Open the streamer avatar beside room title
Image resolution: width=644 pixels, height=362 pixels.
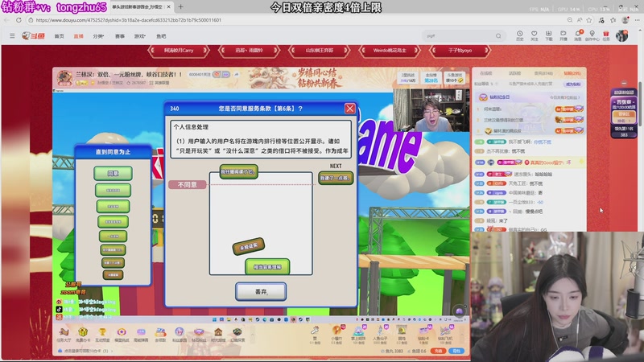point(64,77)
